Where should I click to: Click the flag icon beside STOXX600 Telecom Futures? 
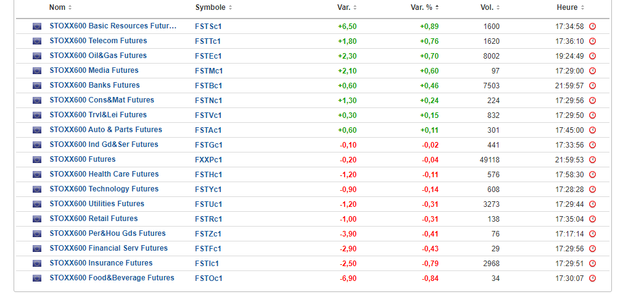[37, 41]
